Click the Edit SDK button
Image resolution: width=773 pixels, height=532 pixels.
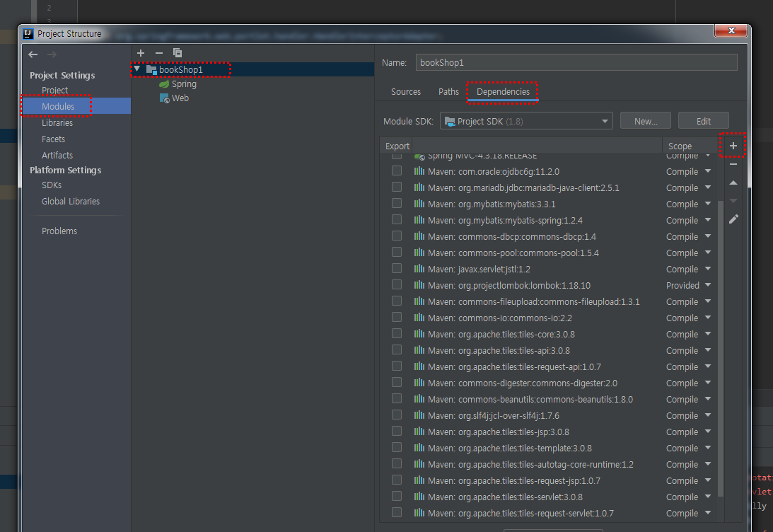tap(704, 121)
